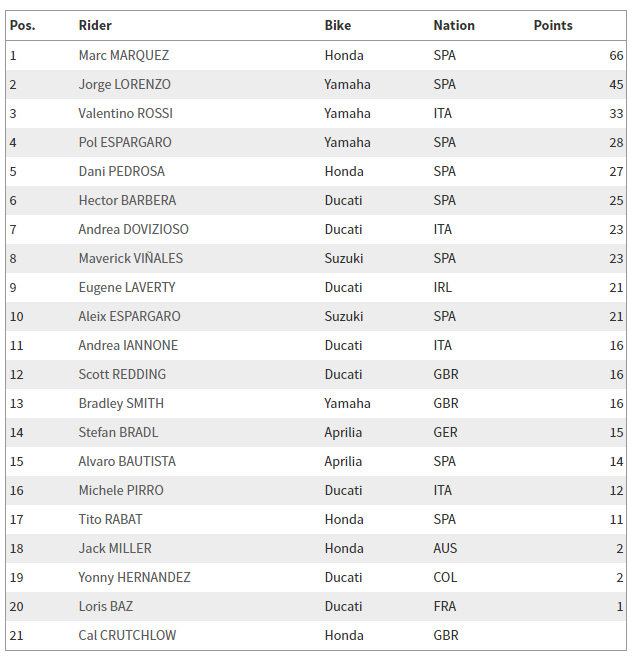The height and width of the screenshot is (659, 632).
Task: Select Andrea IANNONE entry
Action: [x=128, y=345]
